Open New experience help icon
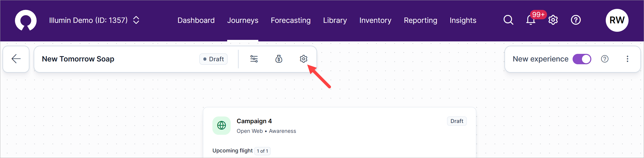The height and width of the screenshot is (158, 644). (x=604, y=59)
